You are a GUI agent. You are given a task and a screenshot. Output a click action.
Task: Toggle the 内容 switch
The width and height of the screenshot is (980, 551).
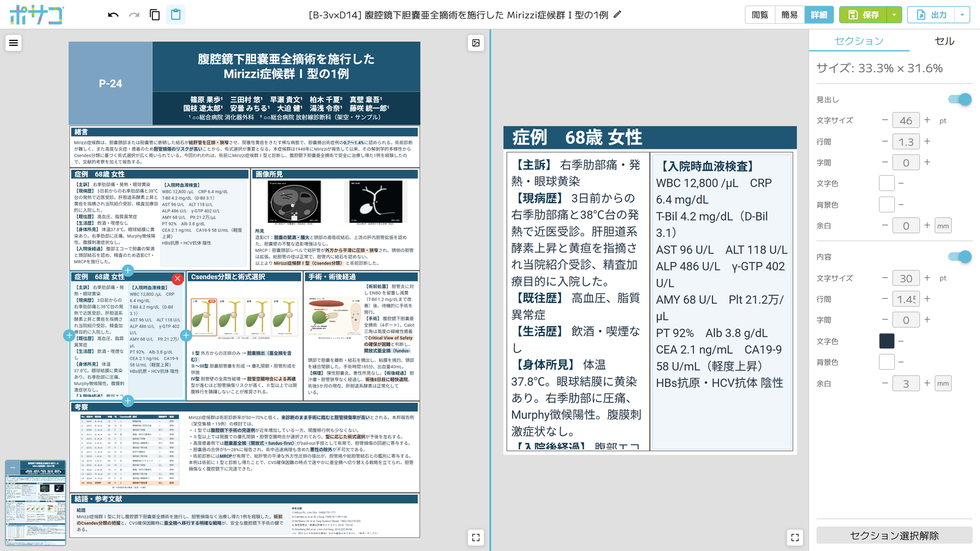959,257
